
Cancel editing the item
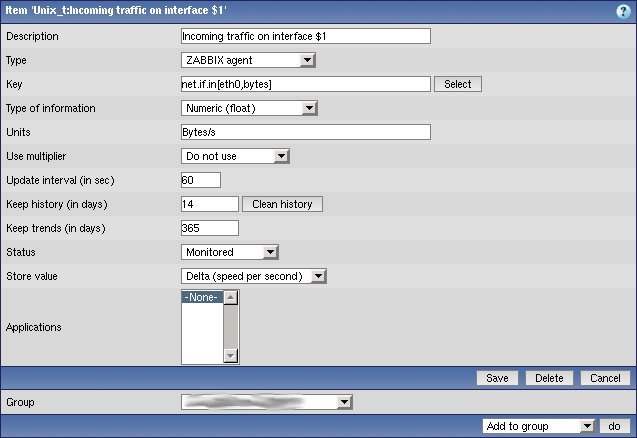click(605, 378)
